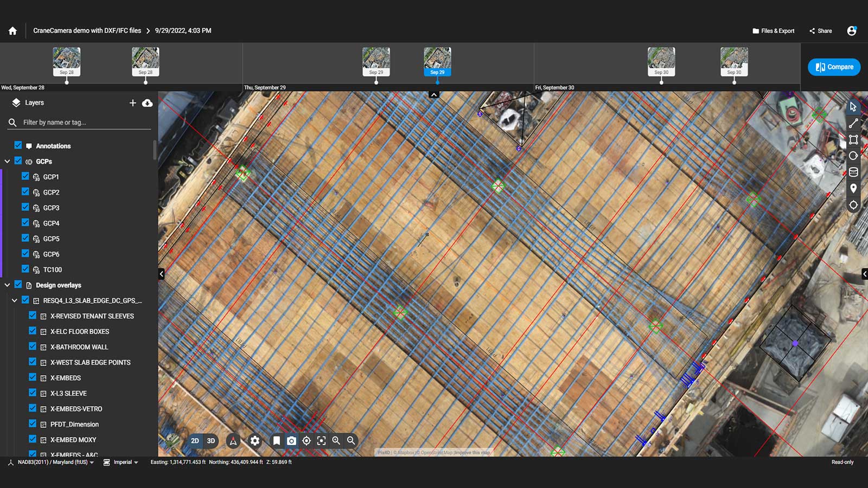The image size is (868, 488).
Task: Center the view with target icon
Action: 307,441
